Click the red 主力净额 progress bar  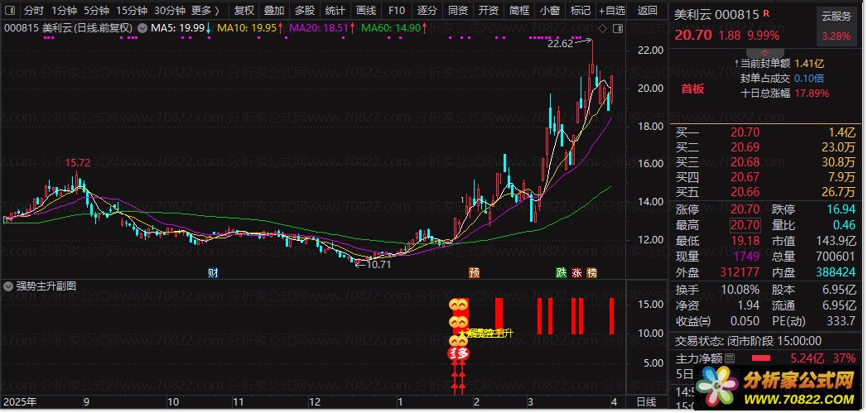pos(760,358)
